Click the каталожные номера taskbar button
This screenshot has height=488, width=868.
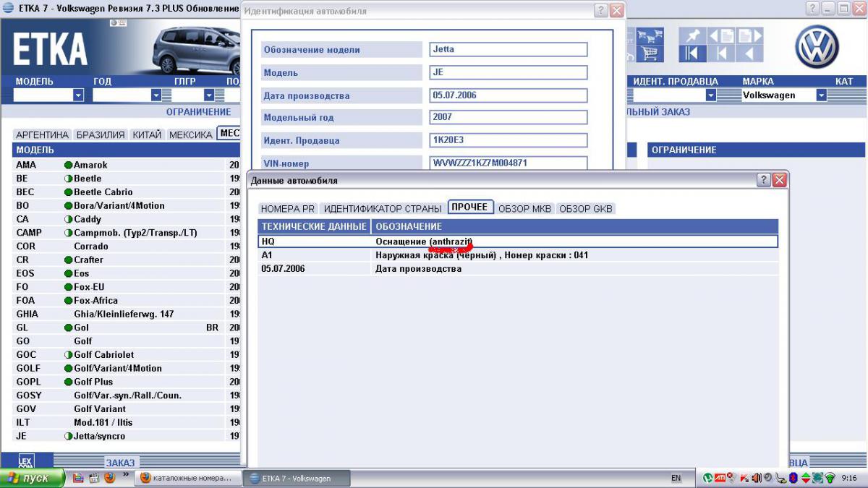(188, 478)
